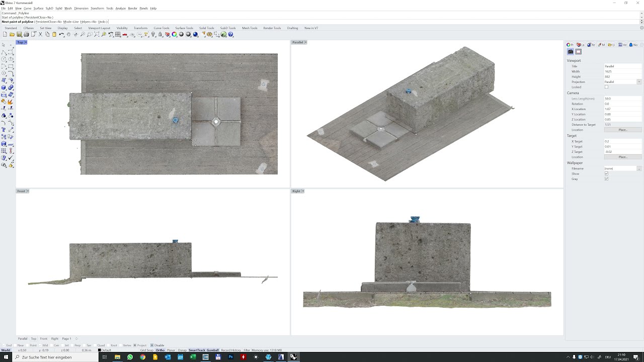Enable the Mid osnap checkbox
This screenshot has height=362, width=644.
(x=41, y=345)
